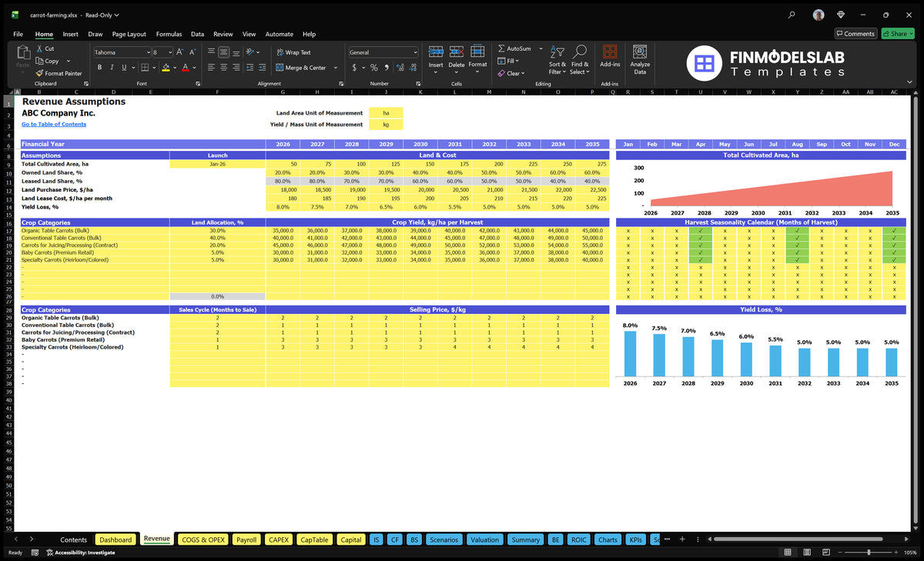Apply Underline formatting
The height and width of the screenshot is (561, 924).
pyautogui.click(x=122, y=68)
